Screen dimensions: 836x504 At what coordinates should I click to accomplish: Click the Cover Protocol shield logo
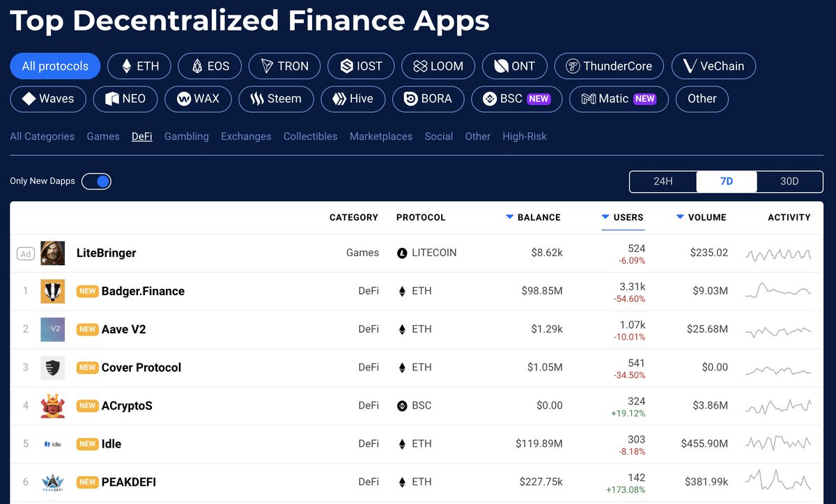53,368
